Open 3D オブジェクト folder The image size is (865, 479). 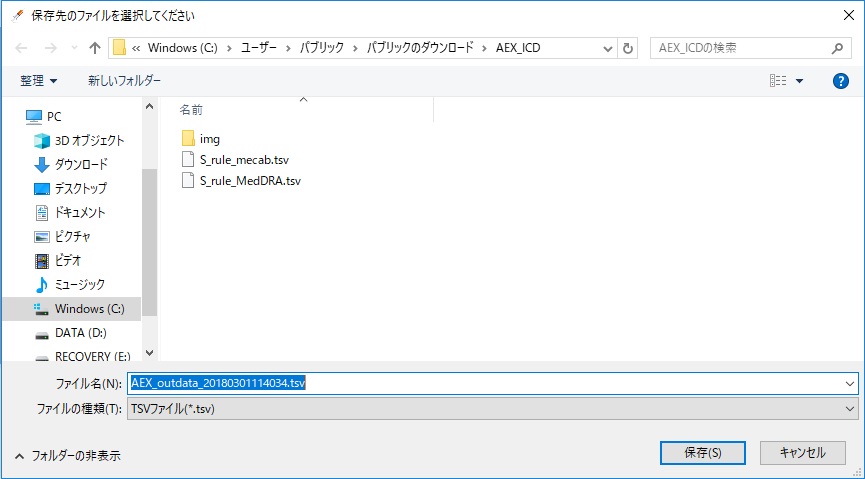[89, 141]
